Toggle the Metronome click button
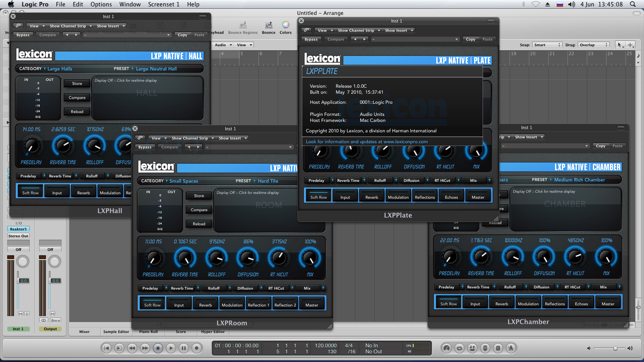Image resolution: width=644 pixels, height=362 pixels. point(511,348)
